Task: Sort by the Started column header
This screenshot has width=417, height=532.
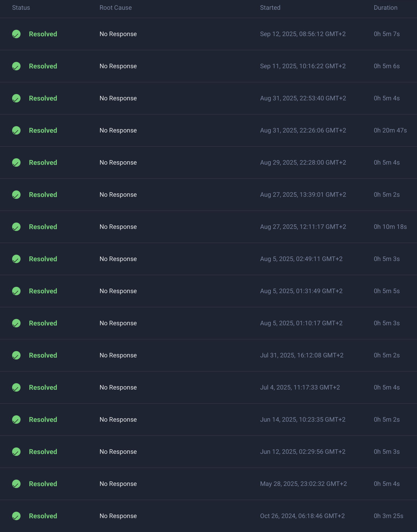Action: [x=270, y=8]
